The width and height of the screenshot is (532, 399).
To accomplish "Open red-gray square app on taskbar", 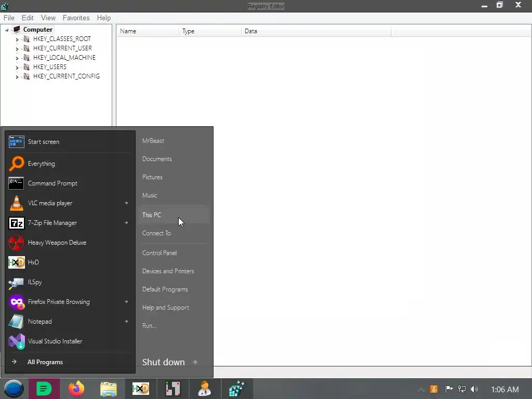I will coord(172,389).
